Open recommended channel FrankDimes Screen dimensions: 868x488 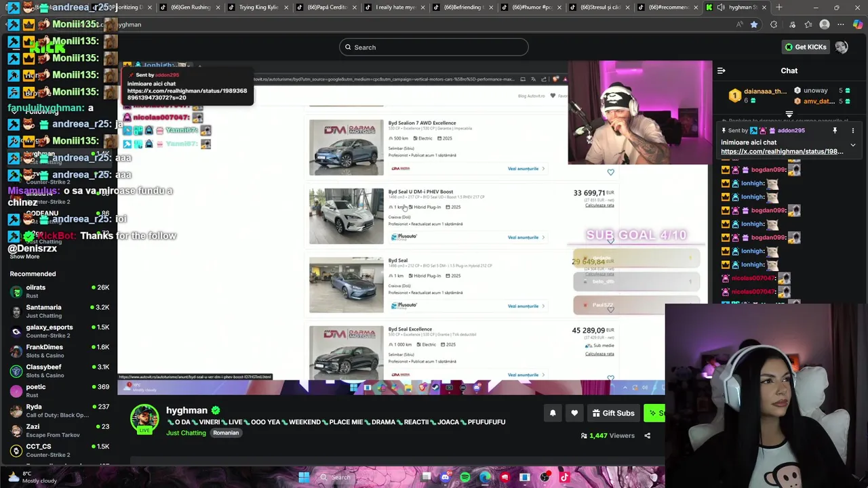(x=60, y=350)
